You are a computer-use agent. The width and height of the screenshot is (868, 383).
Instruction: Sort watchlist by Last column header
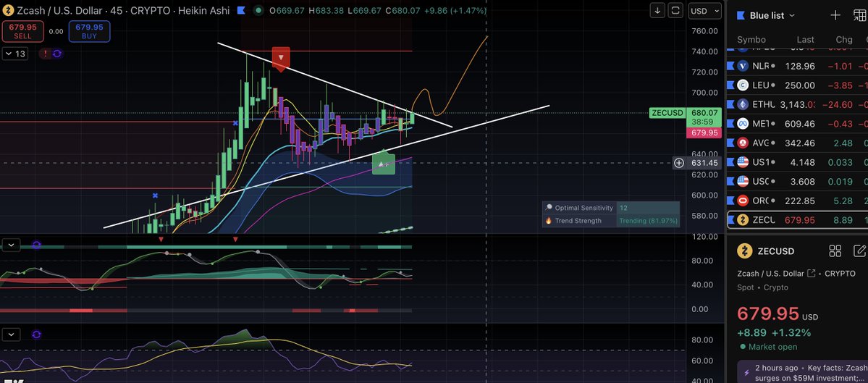tap(806, 39)
